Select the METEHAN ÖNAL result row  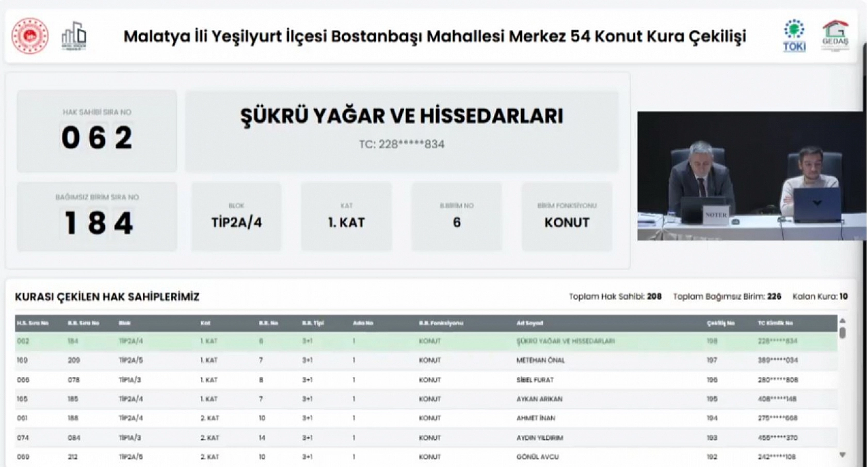coord(361,360)
